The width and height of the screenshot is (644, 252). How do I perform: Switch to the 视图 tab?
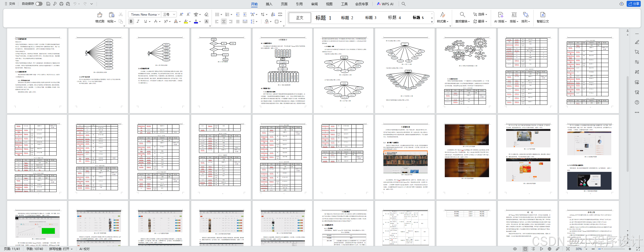coord(329,4)
